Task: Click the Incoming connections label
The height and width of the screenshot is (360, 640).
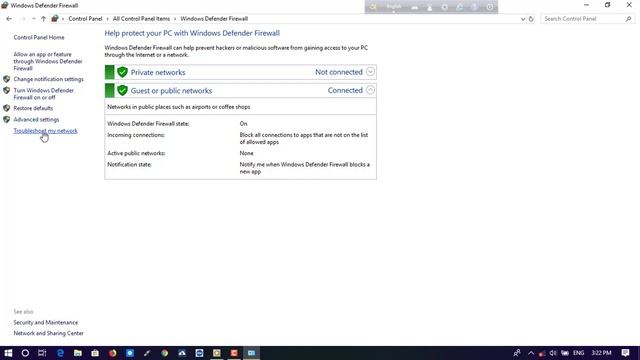Action: pyautogui.click(x=136, y=135)
